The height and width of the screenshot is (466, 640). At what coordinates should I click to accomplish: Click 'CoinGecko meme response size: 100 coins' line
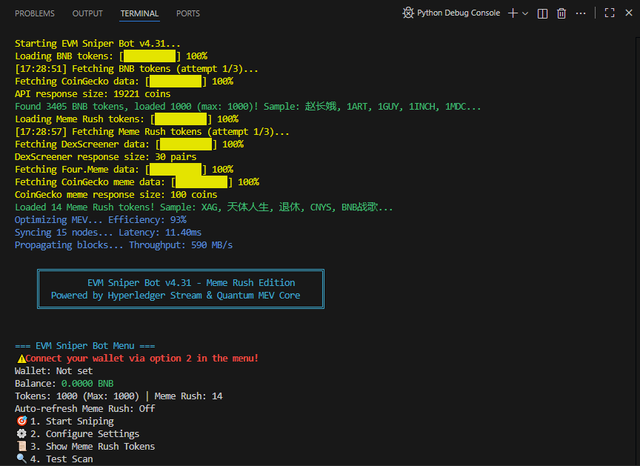coord(116,195)
